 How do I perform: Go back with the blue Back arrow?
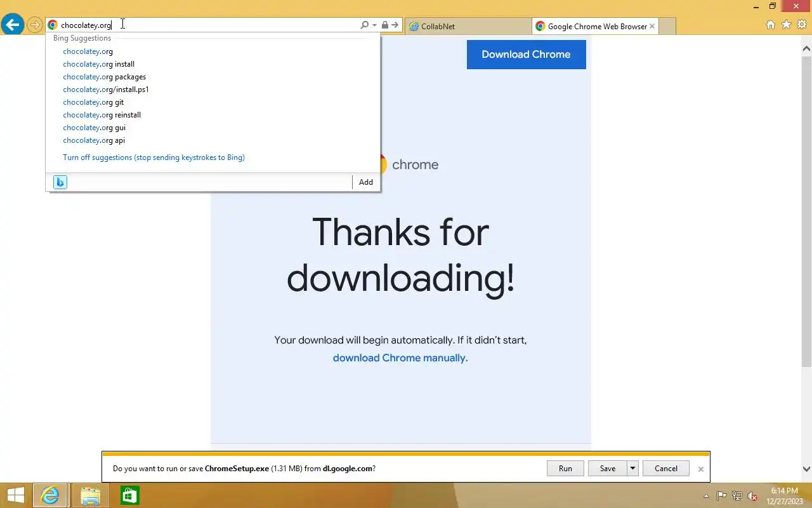(x=13, y=25)
